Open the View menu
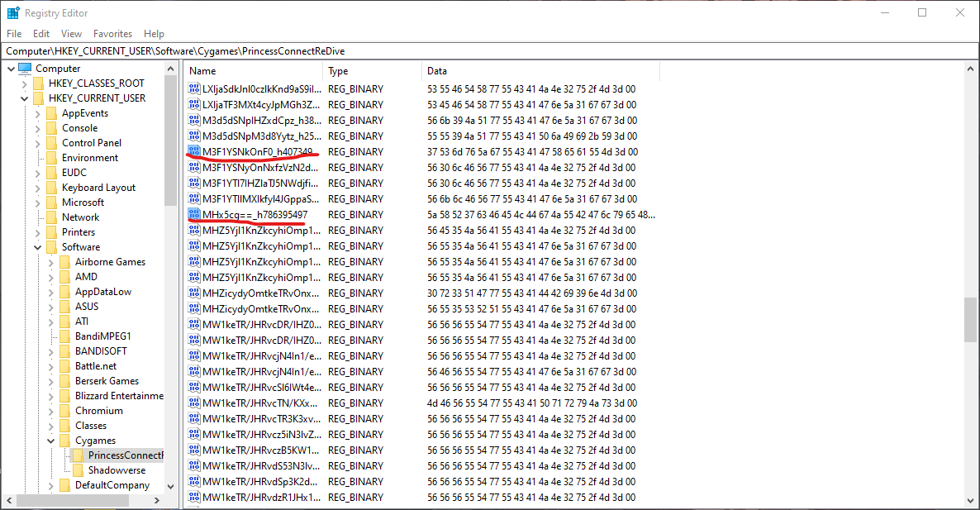The width and height of the screenshot is (980, 510). (x=70, y=34)
